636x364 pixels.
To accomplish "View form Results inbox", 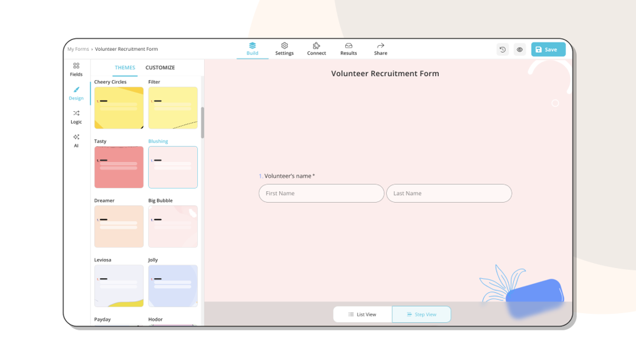I will click(349, 49).
